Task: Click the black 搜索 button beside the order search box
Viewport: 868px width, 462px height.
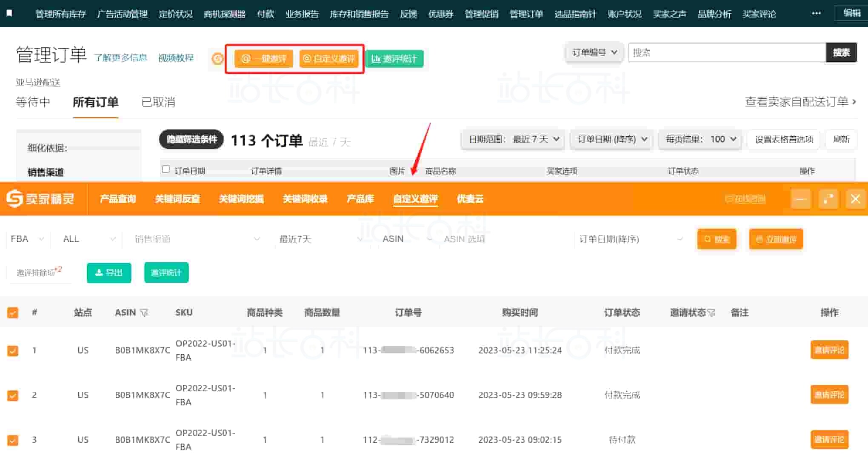Action: point(841,52)
